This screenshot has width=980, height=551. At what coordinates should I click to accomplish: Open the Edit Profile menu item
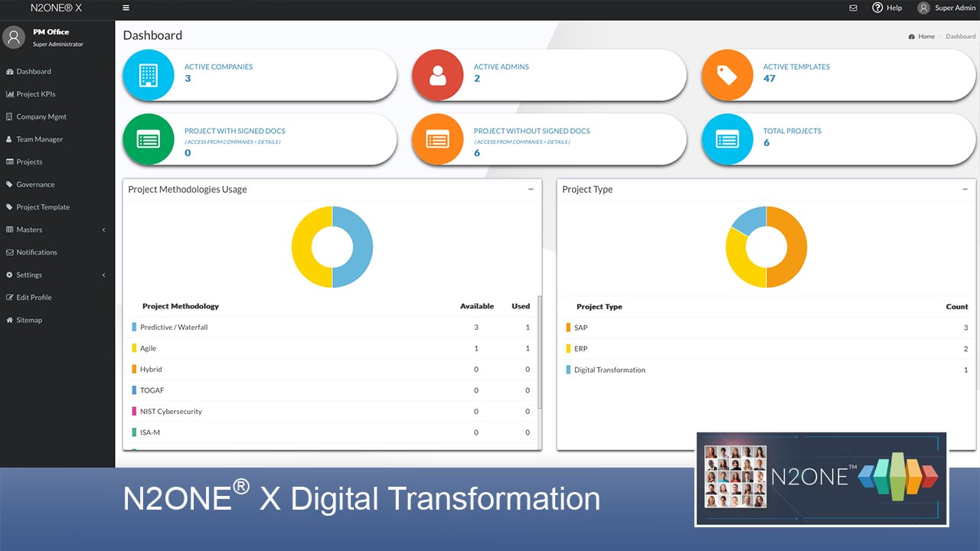point(57,298)
